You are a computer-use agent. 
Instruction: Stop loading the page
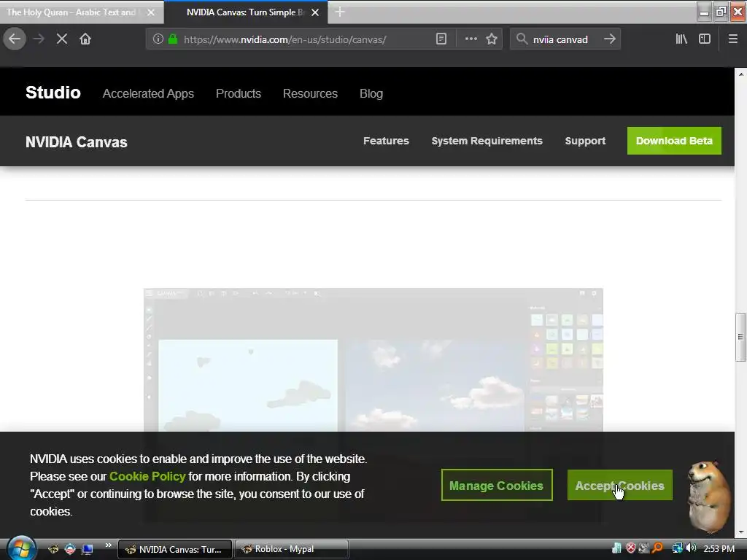click(62, 39)
